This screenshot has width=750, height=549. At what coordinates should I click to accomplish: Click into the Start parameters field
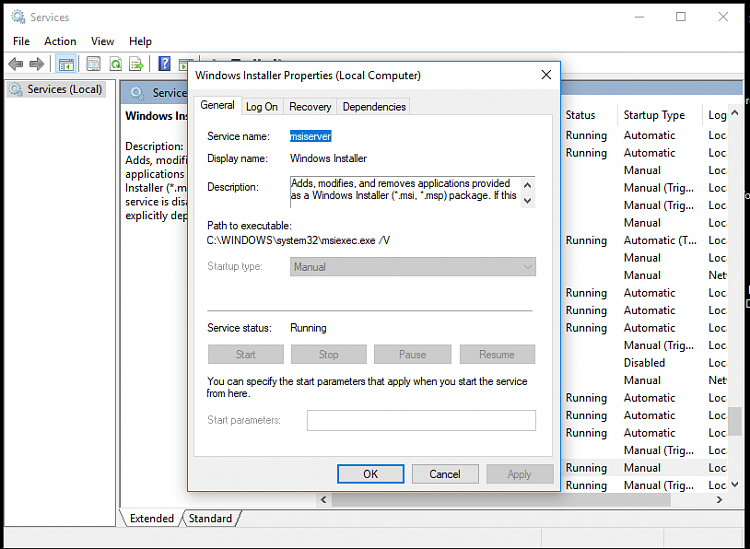pos(421,420)
